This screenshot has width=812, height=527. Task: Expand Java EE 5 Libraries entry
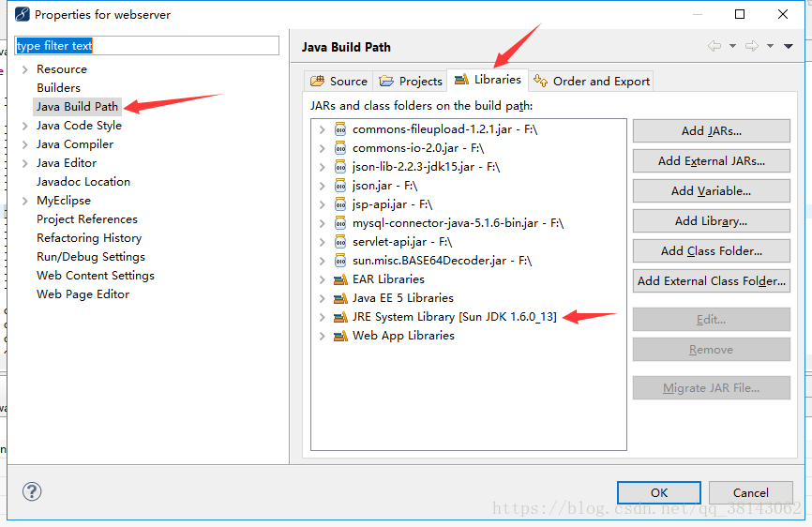pos(323,298)
